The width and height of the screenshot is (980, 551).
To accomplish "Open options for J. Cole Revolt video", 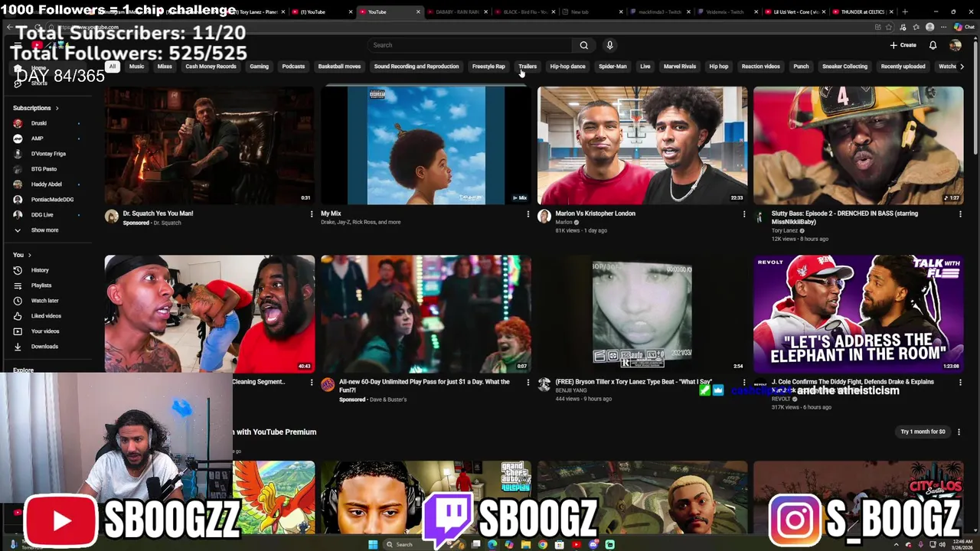I will pos(960,383).
